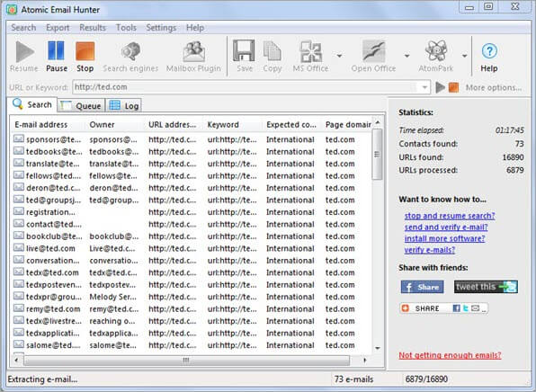The width and height of the screenshot is (536, 392).
Task: Open the Search menu
Action: [23, 28]
